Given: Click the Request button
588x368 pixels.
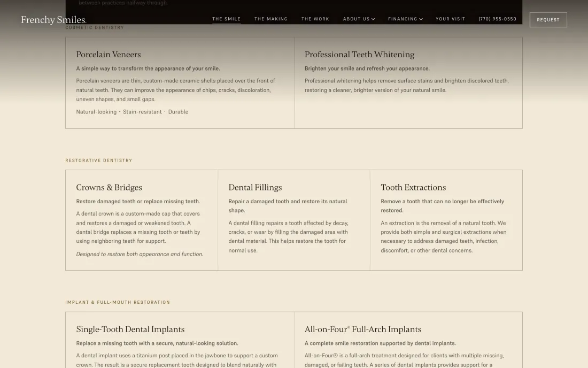Looking at the screenshot, I should point(548,20).
